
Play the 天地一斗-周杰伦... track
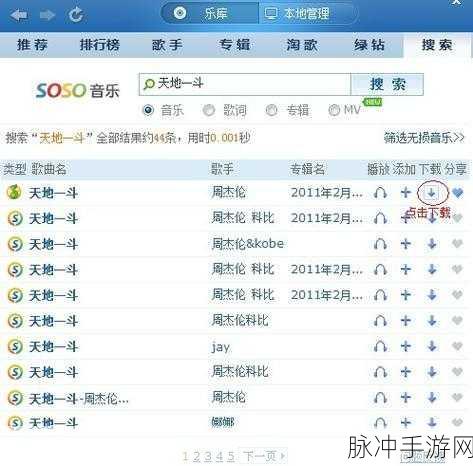coord(380,398)
